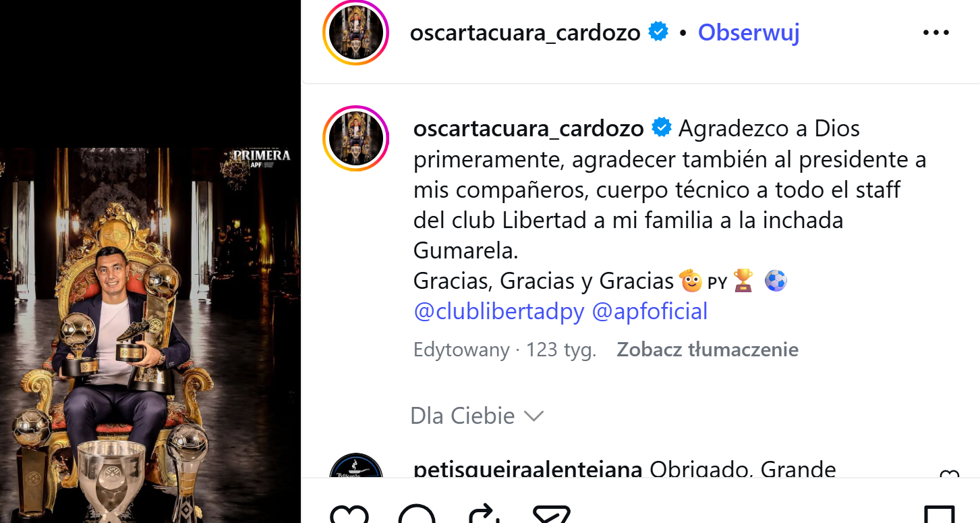Open caption profile avatar of oscartacuara_cardozo
The height and width of the screenshot is (523, 980).
point(356,138)
